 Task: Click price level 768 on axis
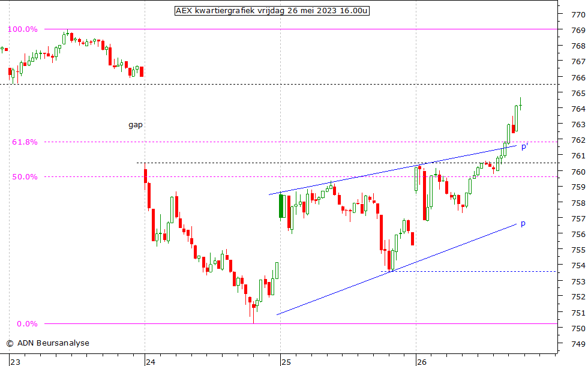578,46
